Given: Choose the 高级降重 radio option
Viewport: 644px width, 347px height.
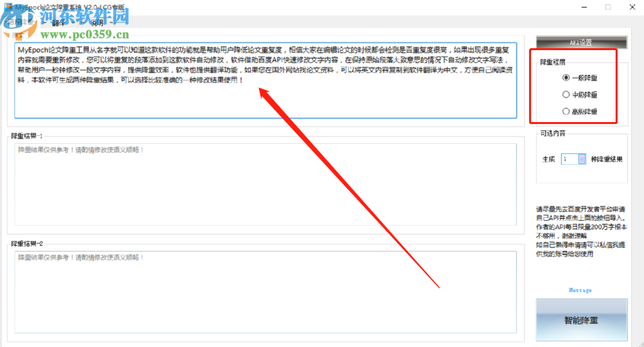Looking at the screenshot, I should click(579, 111).
